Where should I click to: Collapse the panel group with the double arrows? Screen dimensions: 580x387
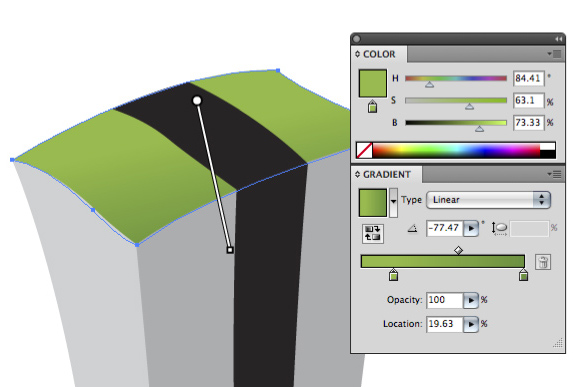tap(558, 39)
